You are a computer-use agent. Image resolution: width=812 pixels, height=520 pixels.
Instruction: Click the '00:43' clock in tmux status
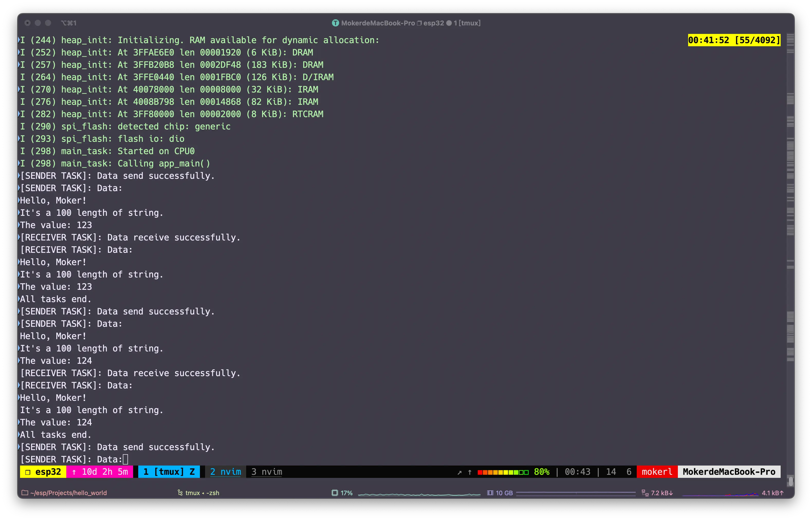coord(578,472)
